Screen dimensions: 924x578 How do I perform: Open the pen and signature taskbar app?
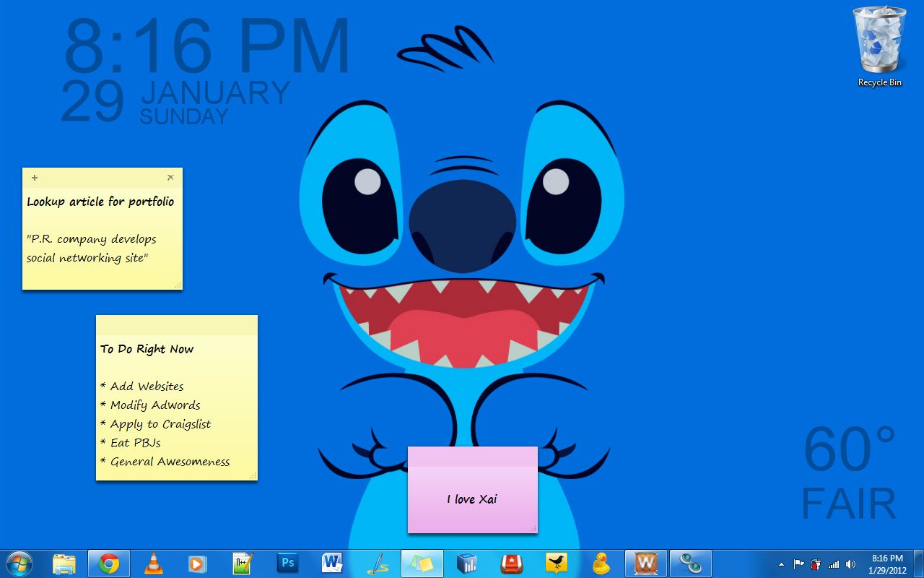(x=378, y=563)
